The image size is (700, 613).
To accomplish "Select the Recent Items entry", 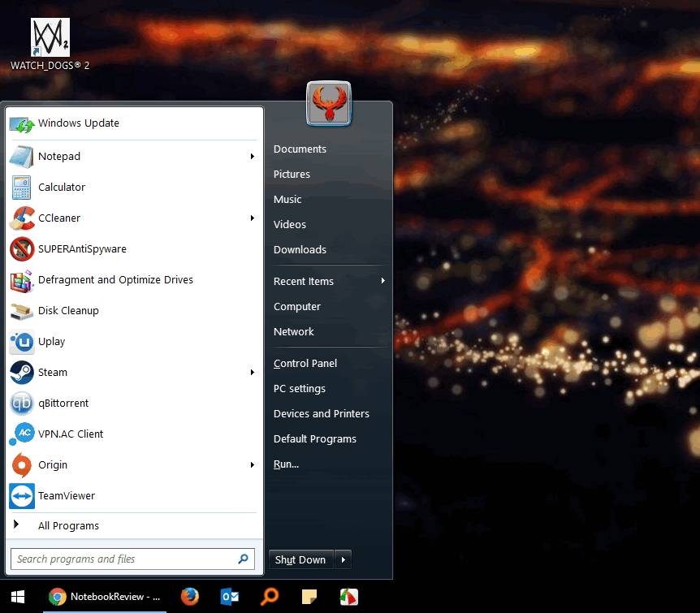I will pos(304,282).
